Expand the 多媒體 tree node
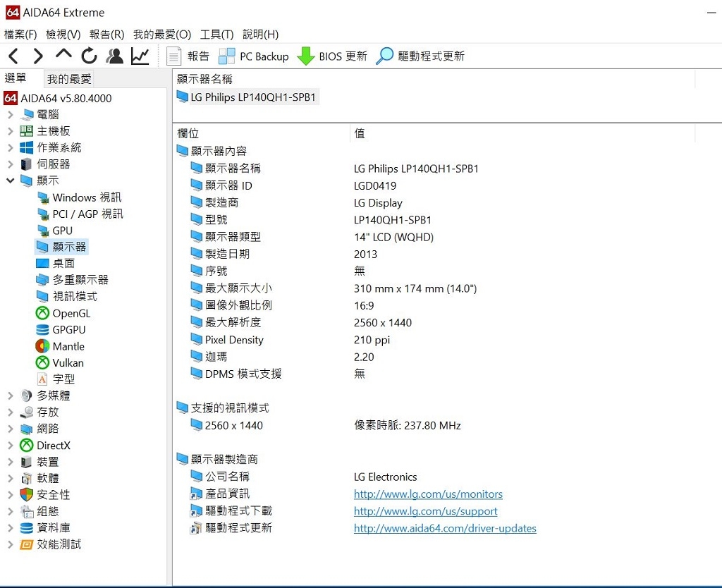The image size is (722, 588). pos(11,396)
